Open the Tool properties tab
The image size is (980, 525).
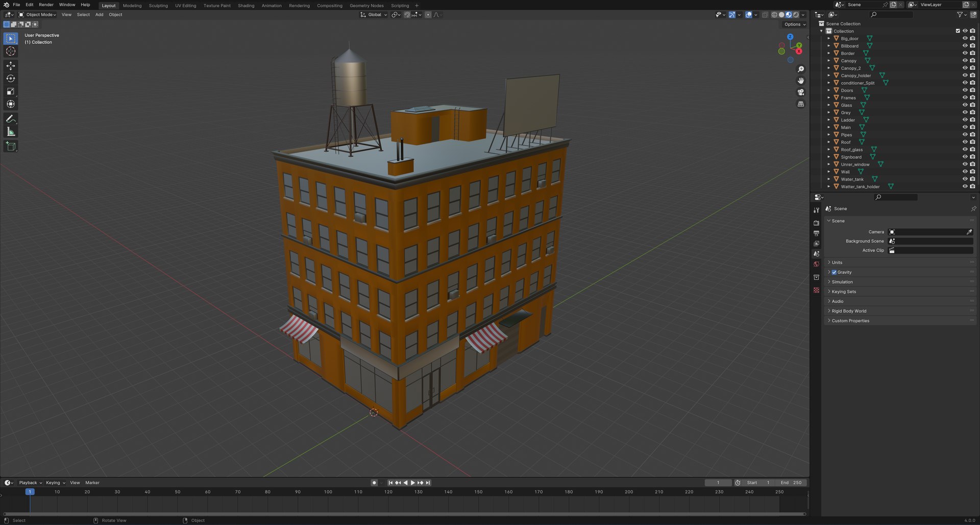click(x=816, y=210)
